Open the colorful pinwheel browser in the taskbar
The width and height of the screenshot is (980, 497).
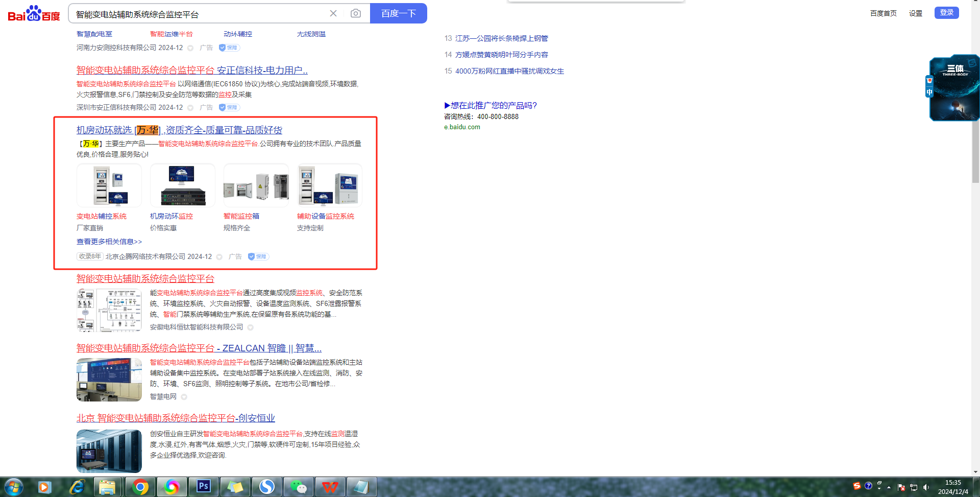click(x=171, y=487)
